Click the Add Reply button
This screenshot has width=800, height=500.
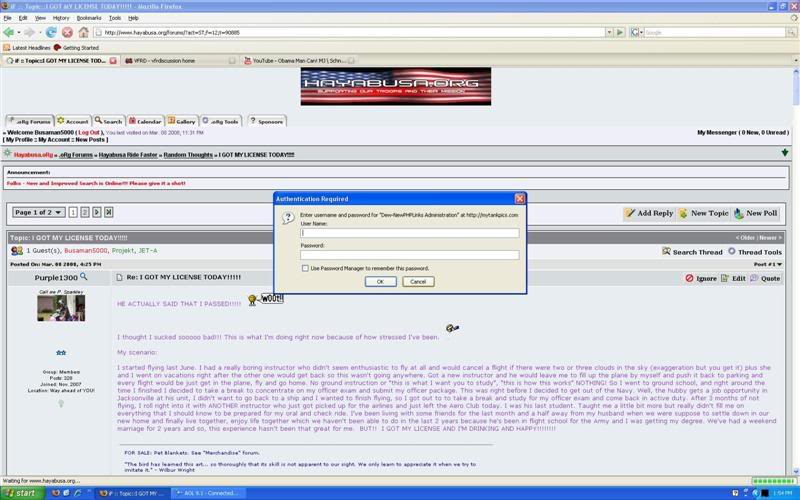648,213
